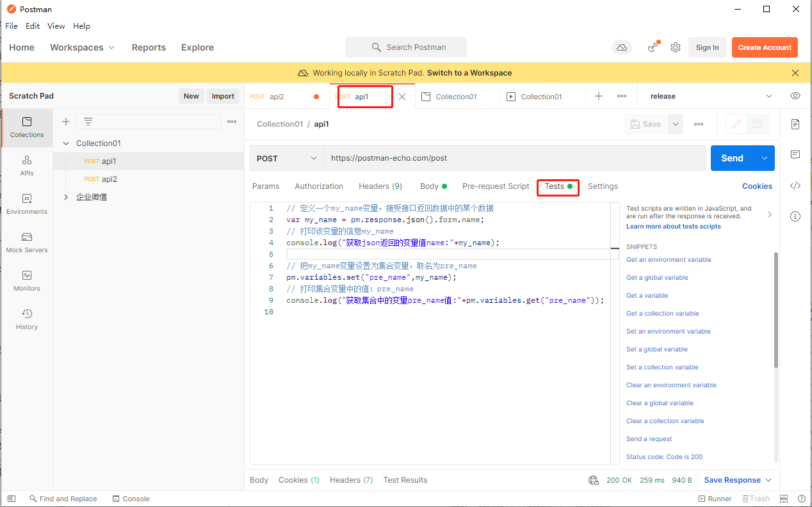Screen dimensions: 812x507
Task: Open the View menu
Action: tap(56, 26)
